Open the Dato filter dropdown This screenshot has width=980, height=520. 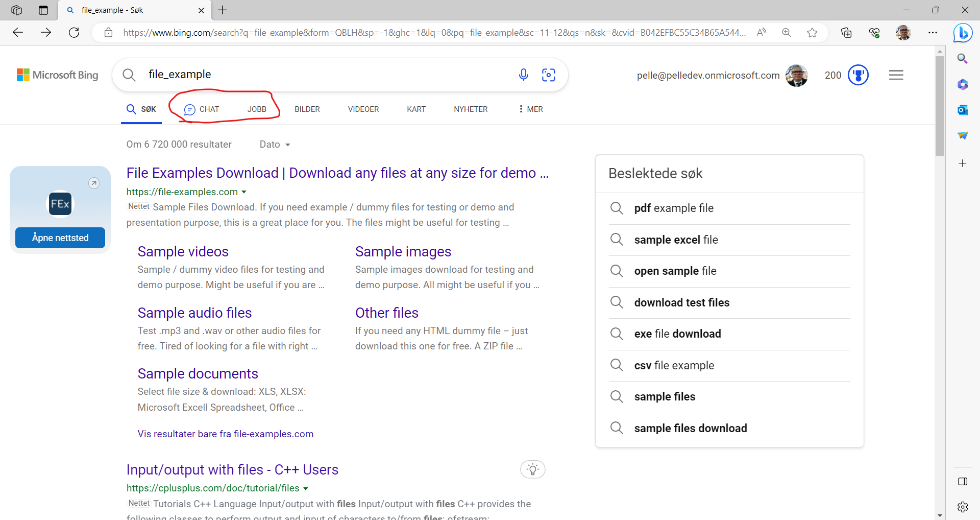(275, 145)
